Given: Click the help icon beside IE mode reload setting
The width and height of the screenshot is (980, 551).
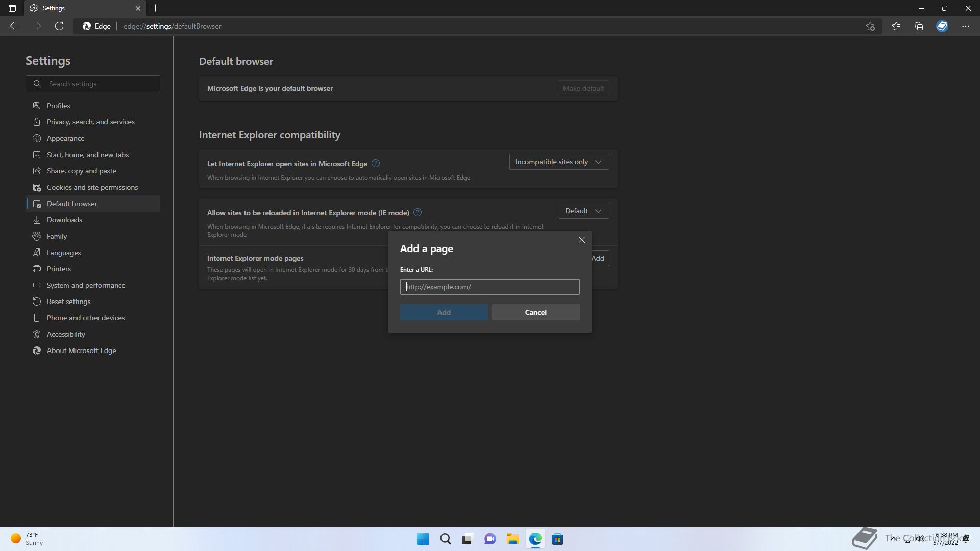Looking at the screenshot, I should (x=418, y=212).
